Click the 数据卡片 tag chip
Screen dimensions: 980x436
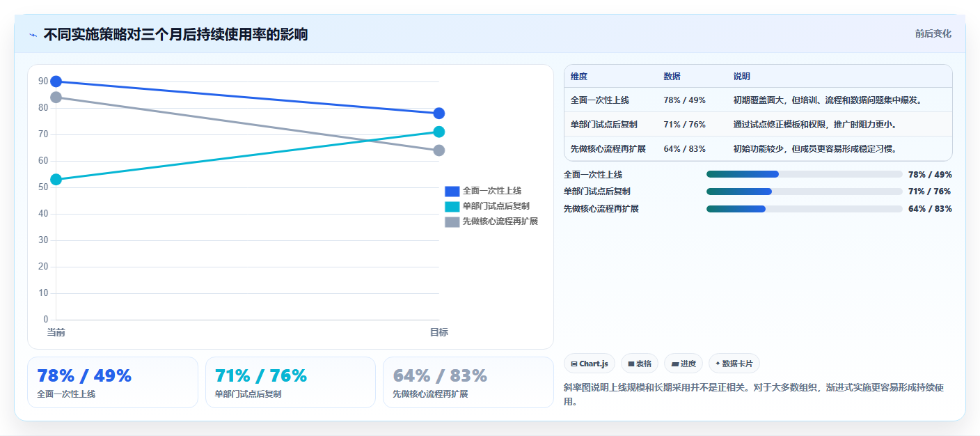(734, 364)
